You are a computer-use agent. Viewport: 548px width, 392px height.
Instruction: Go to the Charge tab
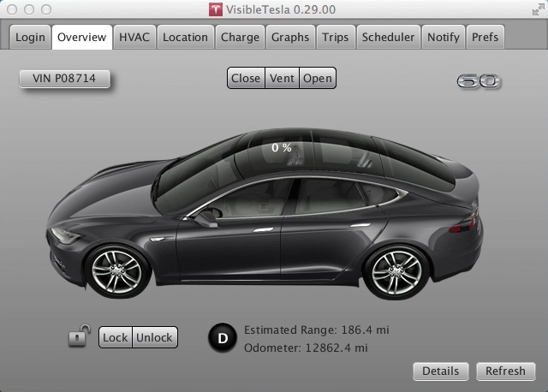pos(240,37)
